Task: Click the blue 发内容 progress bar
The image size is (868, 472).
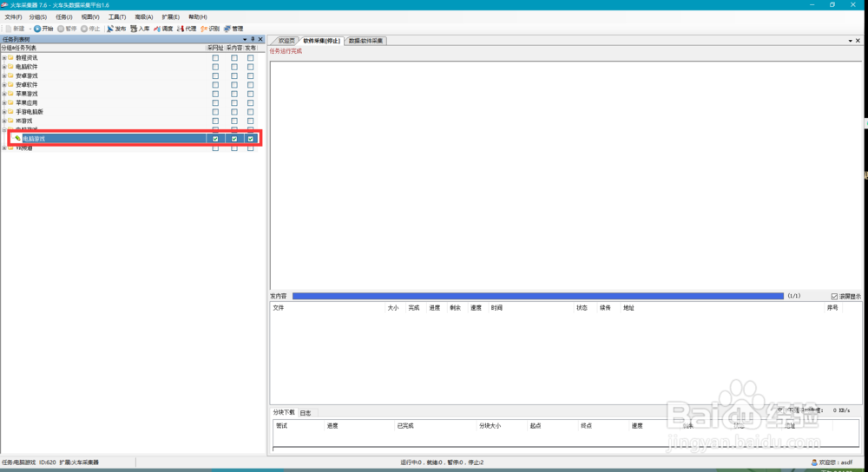Action: (x=538, y=296)
